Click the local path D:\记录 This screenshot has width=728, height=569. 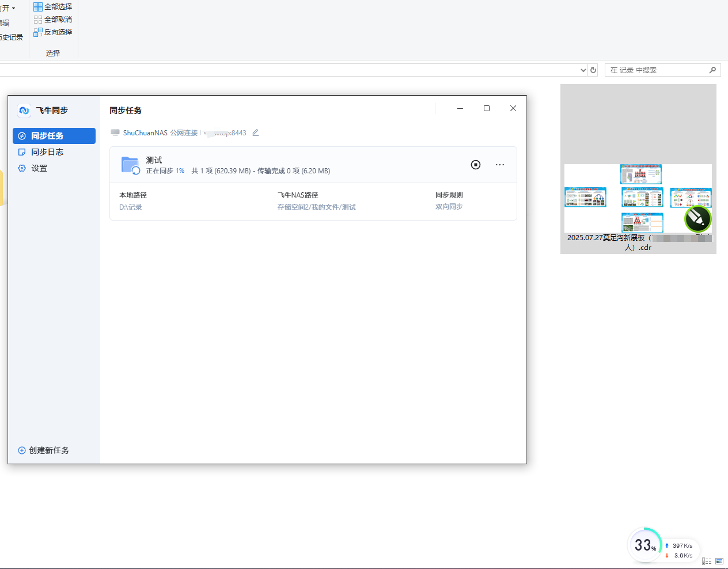click(x=131, y=207)
